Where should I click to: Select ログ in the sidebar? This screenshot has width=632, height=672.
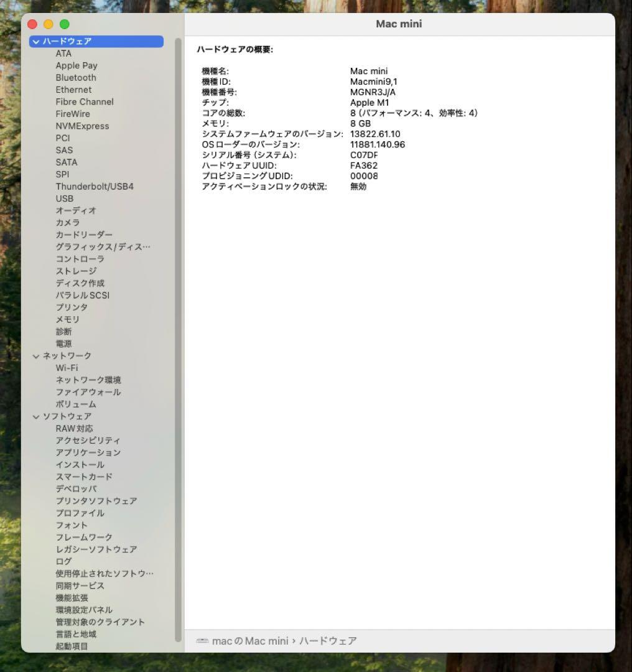pyautogui.click(x=63, y=561)
